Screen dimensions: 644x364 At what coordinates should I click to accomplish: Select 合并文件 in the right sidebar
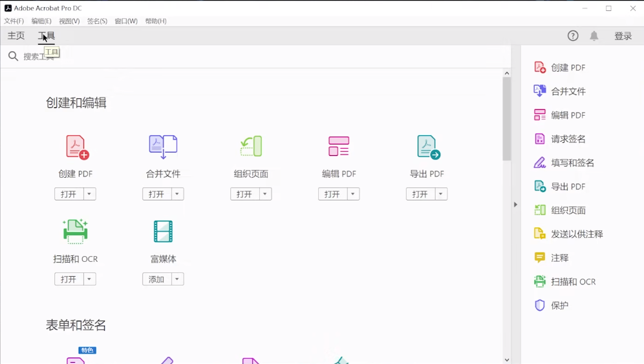pyautogui.click(x=560, y=91)
